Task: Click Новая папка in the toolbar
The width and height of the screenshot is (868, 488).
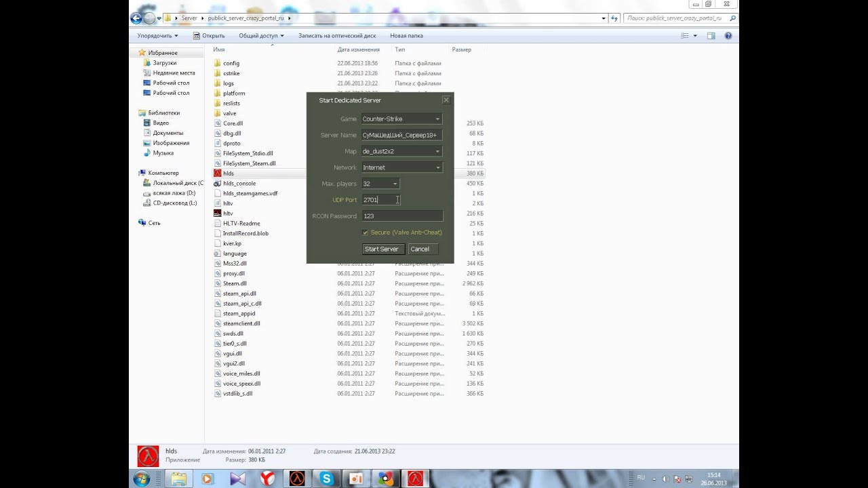Action: pos(406,35)
